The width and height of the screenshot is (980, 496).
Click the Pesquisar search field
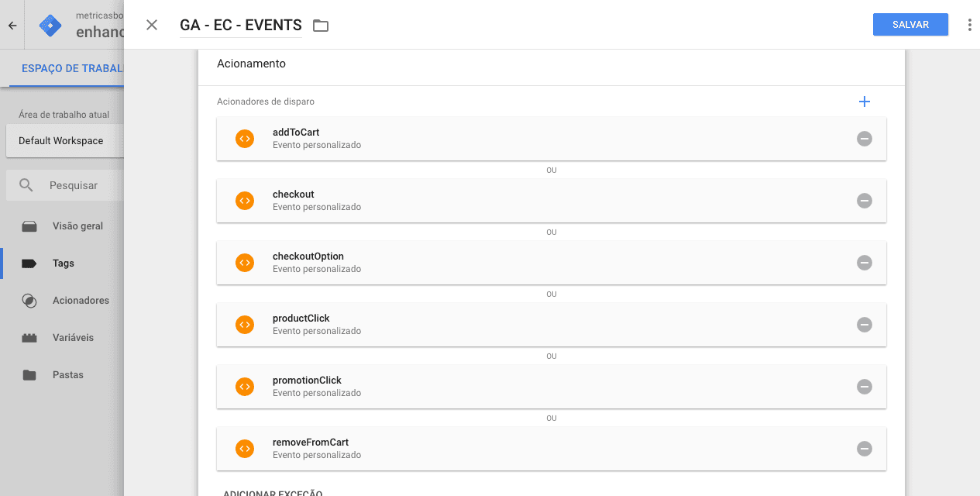pos(74,186)
